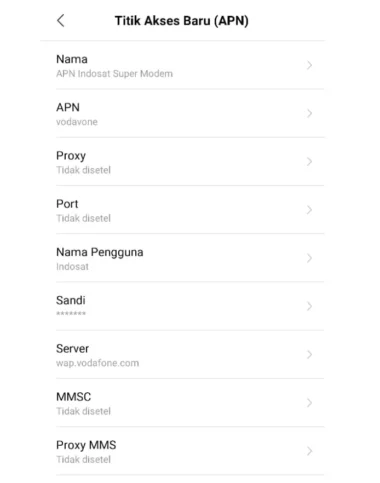
Task: Tap the chevron beside APN vodavone
Action: click(x=309, y=113)
